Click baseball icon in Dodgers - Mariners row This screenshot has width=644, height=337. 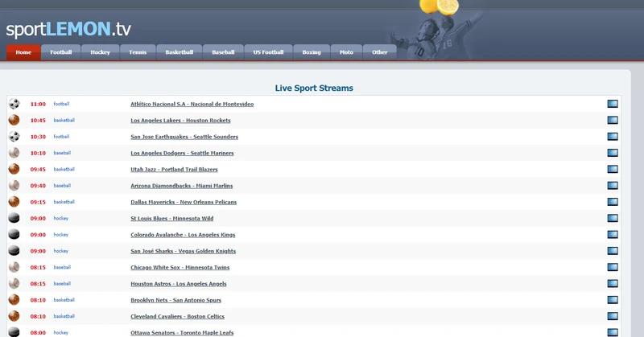(14, 153)
